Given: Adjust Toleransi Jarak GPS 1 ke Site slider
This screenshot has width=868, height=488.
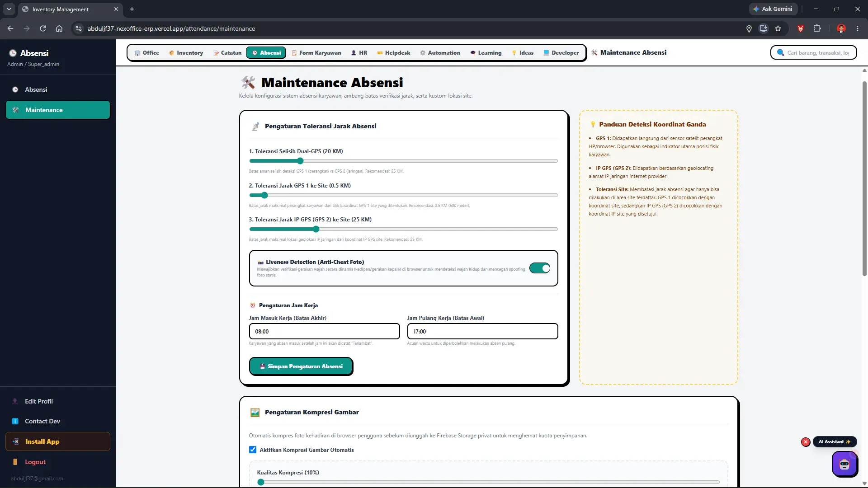Looking at the screenshot, I should click(403, 195).
